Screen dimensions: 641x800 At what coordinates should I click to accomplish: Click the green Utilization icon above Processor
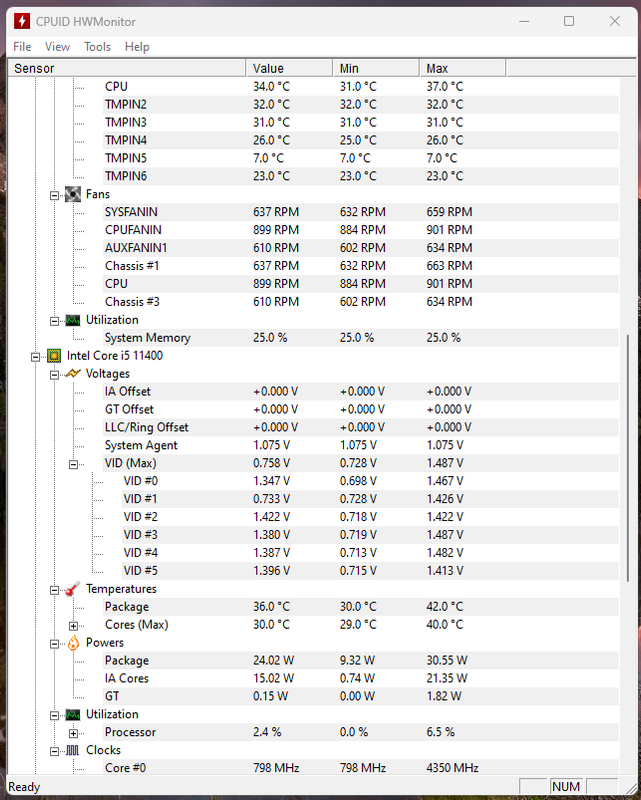[73, 715]
